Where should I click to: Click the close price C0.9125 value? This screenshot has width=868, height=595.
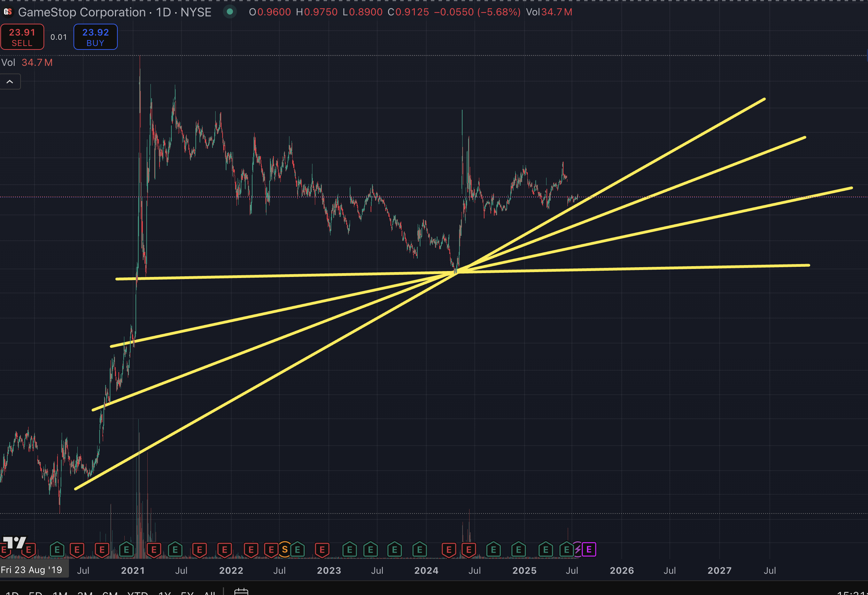[408, 12]
